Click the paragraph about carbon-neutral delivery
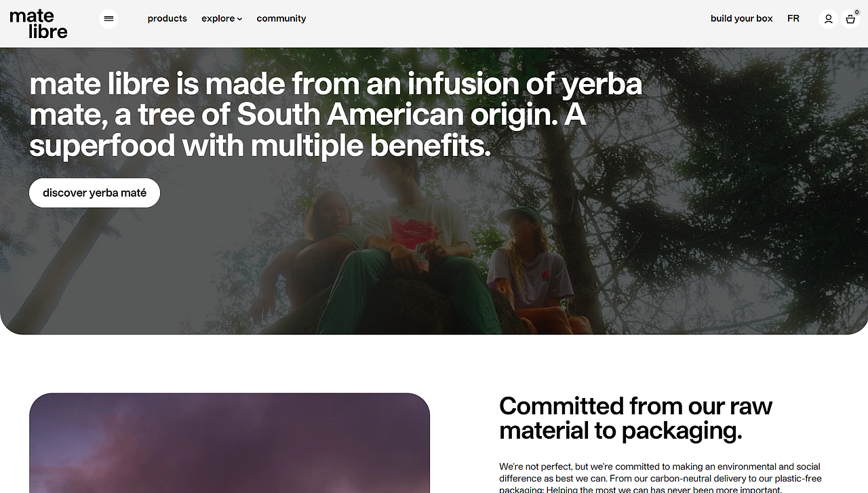Viewport: 868px width, 493px height. (x=660, y=478)
